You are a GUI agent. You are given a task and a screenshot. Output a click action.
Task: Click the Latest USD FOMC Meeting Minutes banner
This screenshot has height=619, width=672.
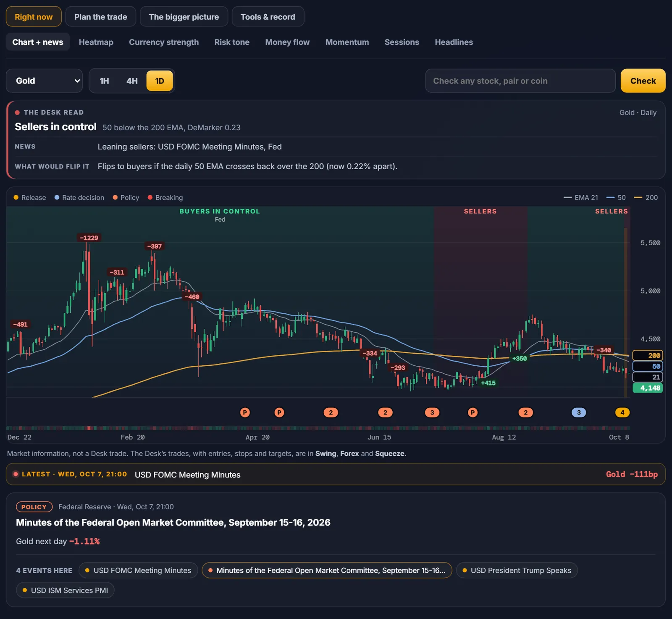[336, 474]
